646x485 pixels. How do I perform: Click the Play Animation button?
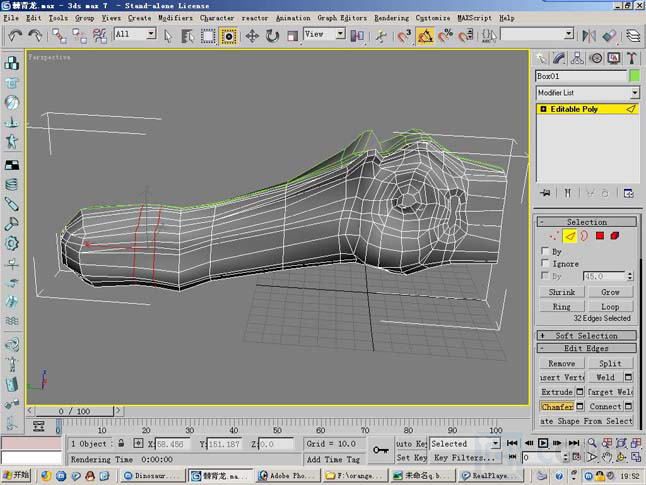(x=543, y=443)
